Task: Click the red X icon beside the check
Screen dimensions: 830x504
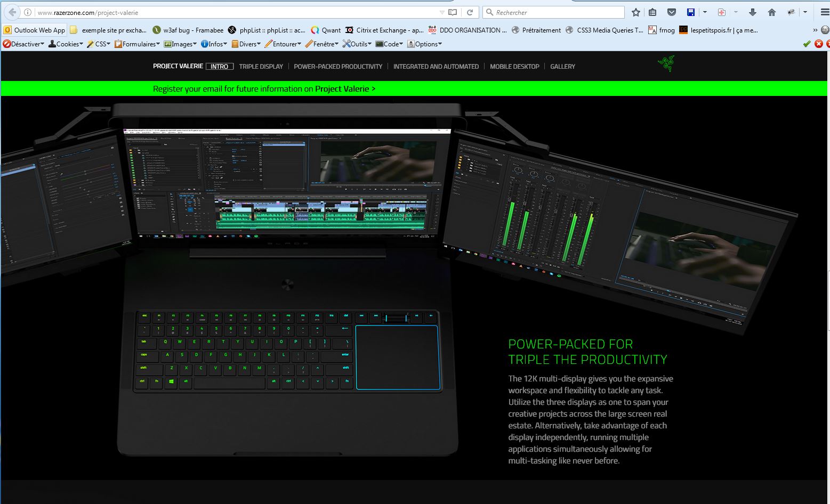Action: coord(819,44)
